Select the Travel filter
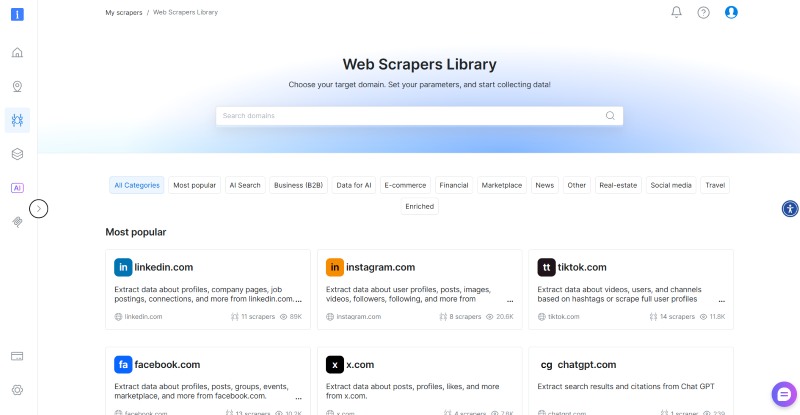 point(715,185)
